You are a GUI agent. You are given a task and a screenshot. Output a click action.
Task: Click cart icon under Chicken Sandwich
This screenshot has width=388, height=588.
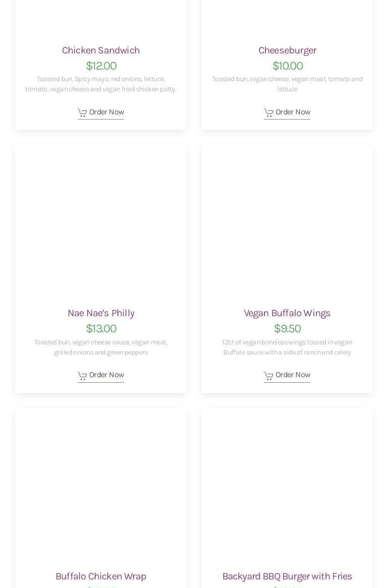[82, 112]
